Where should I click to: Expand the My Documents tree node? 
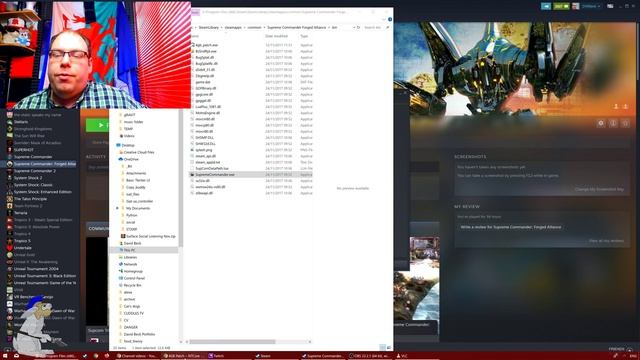(x=118, y=208)
